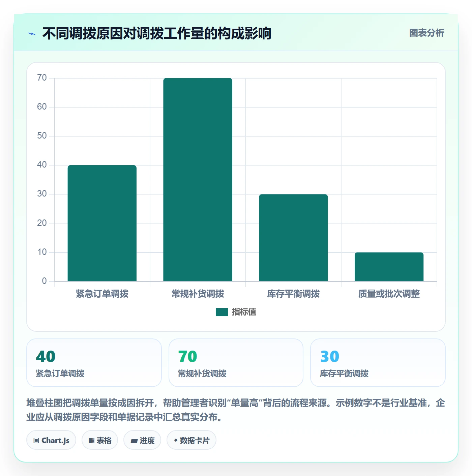Click the title 不同调拨原因对调拨工作量的构成影响

(157, 34)
